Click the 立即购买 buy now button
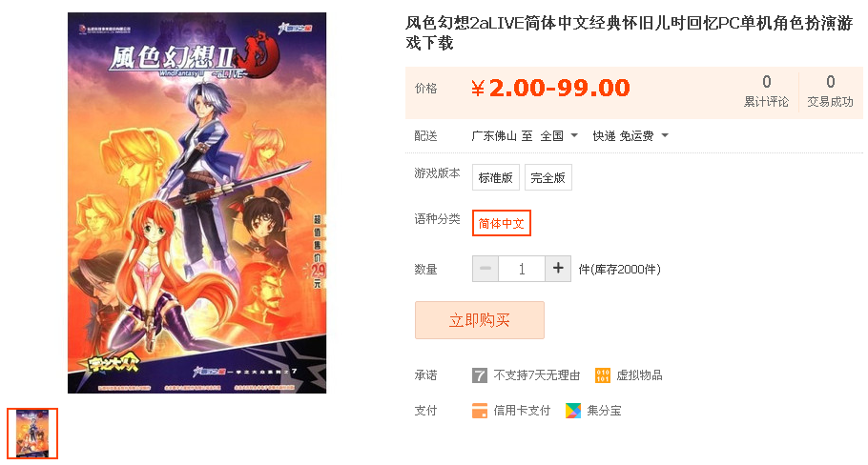868x465 pixels. point(480,320)
